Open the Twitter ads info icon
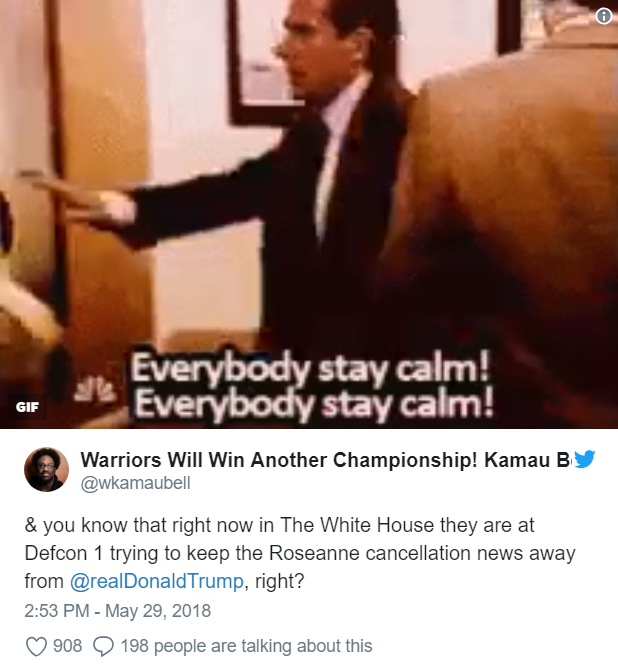The width and height of the screenshot is (618, 667). [604, 16]
